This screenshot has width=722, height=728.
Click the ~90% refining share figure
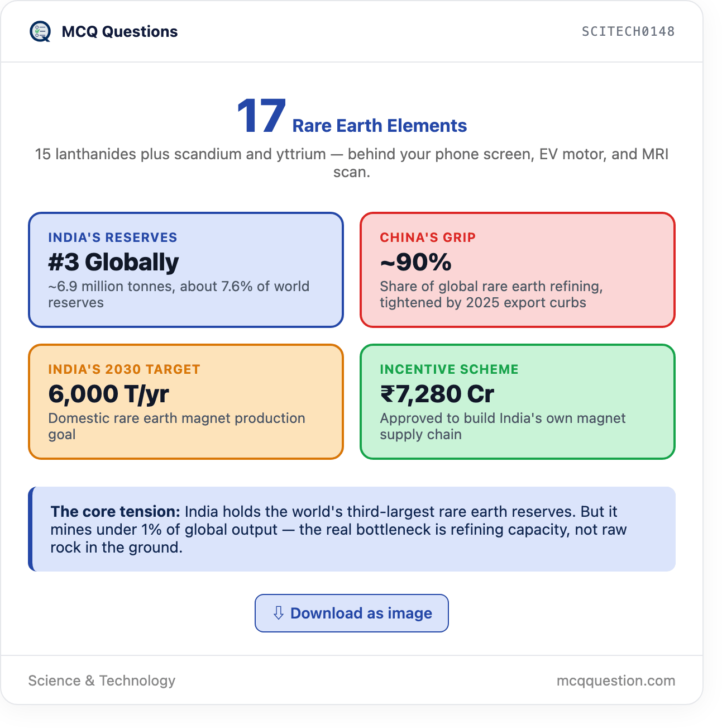click(x=416, y=262)
